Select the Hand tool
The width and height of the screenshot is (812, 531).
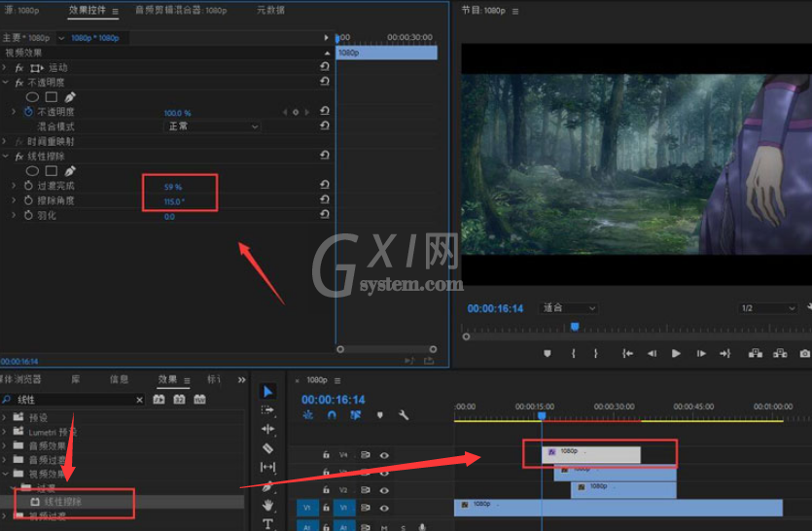tap(267, 505)
